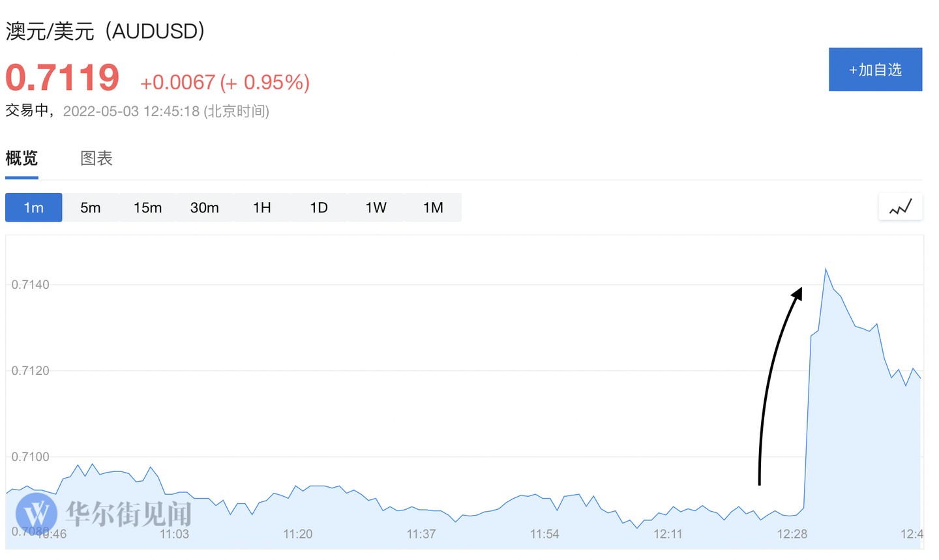Click the line chart style icon
This screenshot has width=939, height=560.
tap(900, 207)
